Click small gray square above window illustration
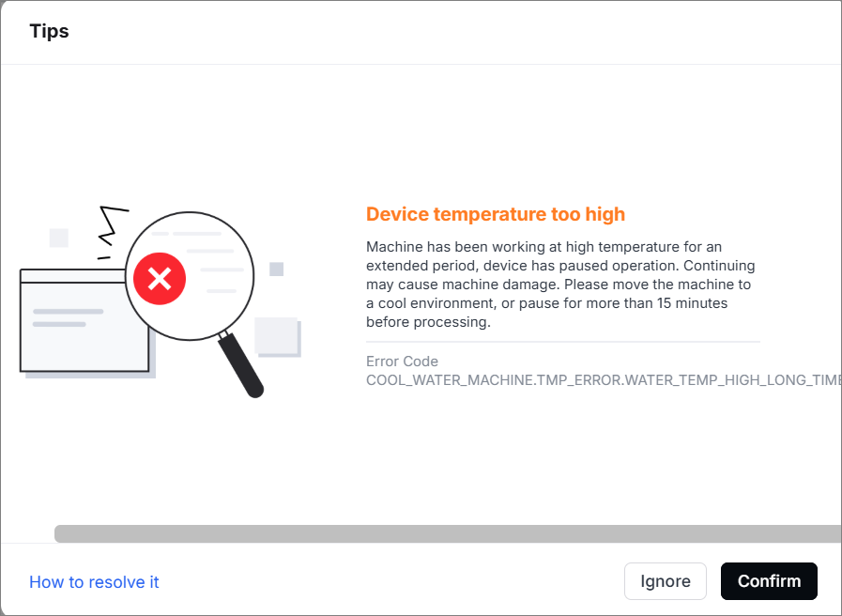842x616 pixels. coord(59,238)
